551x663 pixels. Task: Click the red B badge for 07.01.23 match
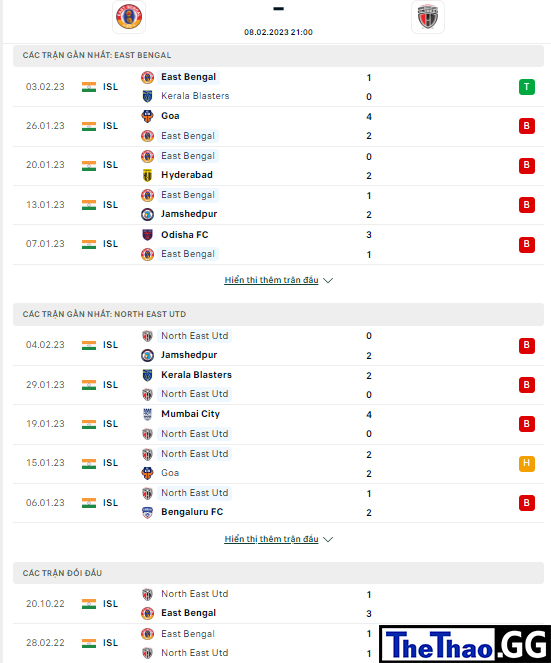point(526,244)
